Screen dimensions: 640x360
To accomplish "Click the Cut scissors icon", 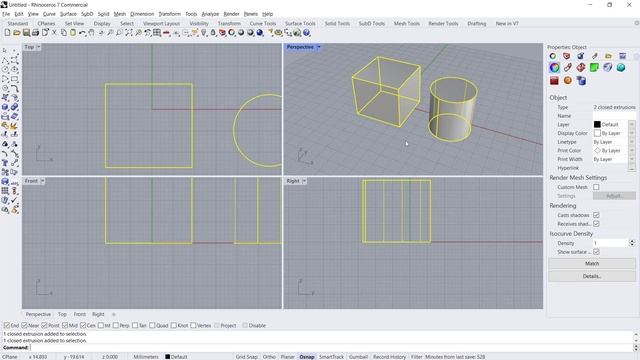I will 54,33.
